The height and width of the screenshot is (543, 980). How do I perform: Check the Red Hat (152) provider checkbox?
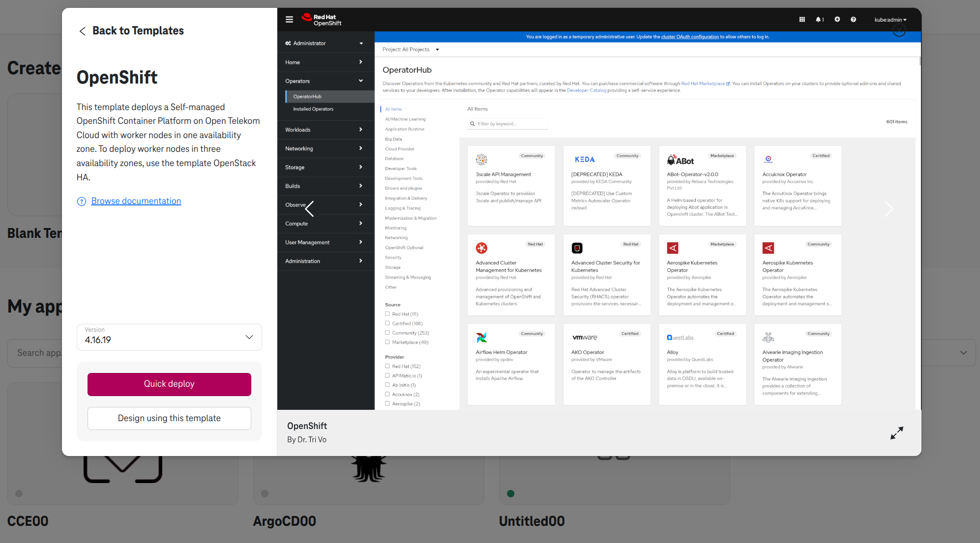pyautogui.click(x=387, y=366)
